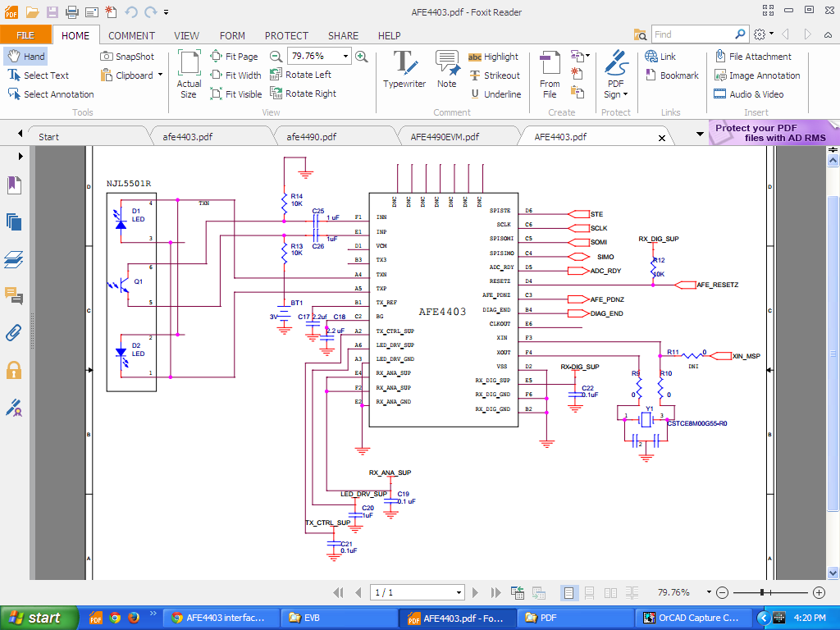Viewport: 840px width, 630px height.
Task: Jump to the first page
Action: [338, 592]
